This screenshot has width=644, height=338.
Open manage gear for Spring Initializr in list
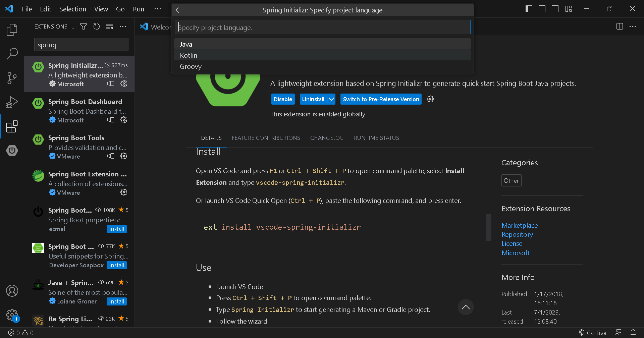click(124, 83)
